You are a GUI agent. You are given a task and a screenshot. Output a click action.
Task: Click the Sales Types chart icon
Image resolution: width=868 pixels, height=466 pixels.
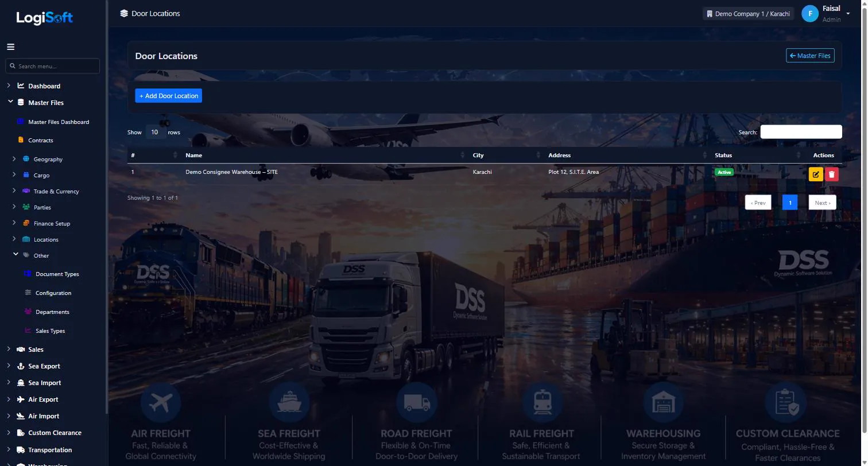click(28, 331)
